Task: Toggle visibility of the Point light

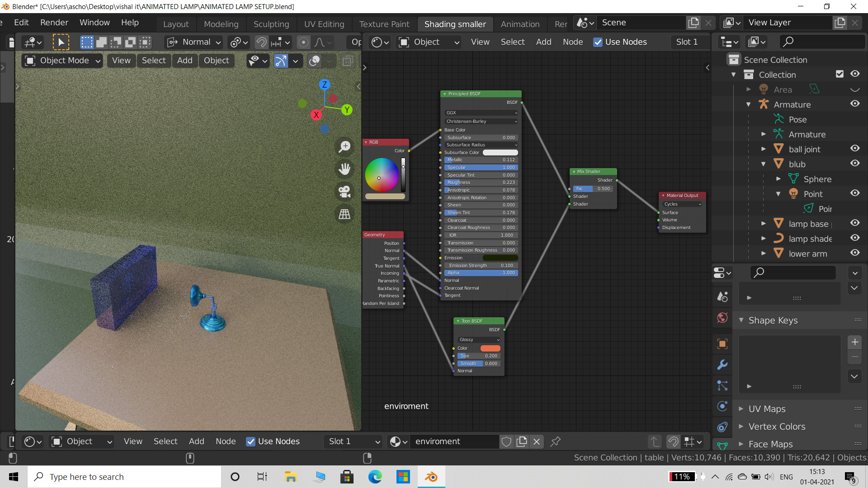Action: click(855, 193)
